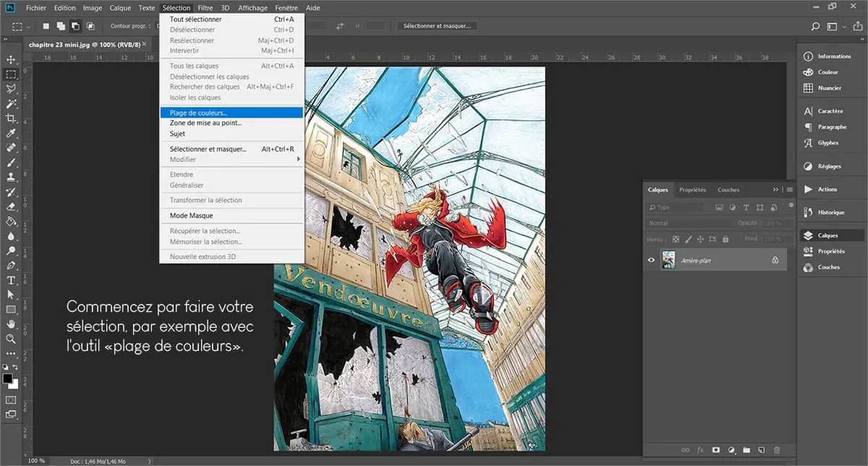Select the Eraser tool
The height and width of the screenshot is (466, 868).
tap(11, 206)
